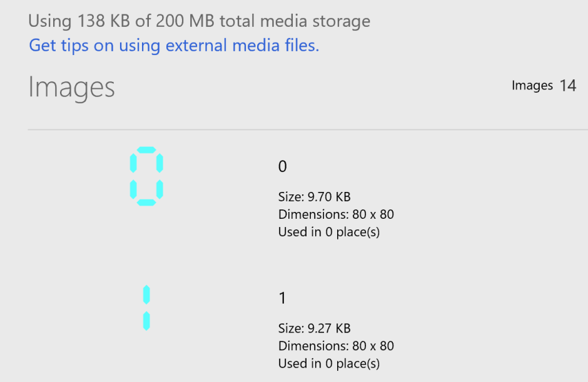Click the Dimensions line of image 0
The image size is (588, 382).
(336, 214)
